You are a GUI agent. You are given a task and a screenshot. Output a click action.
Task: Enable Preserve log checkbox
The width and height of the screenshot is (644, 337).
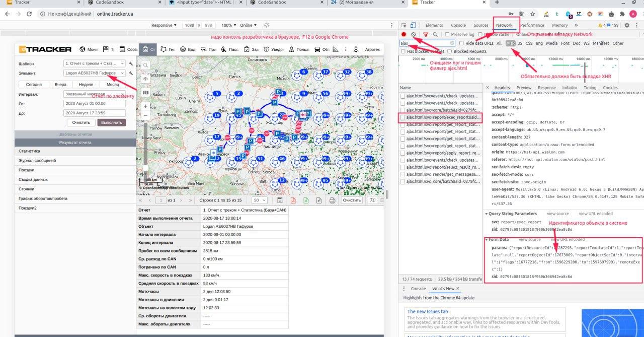click(x=447, y=34)
